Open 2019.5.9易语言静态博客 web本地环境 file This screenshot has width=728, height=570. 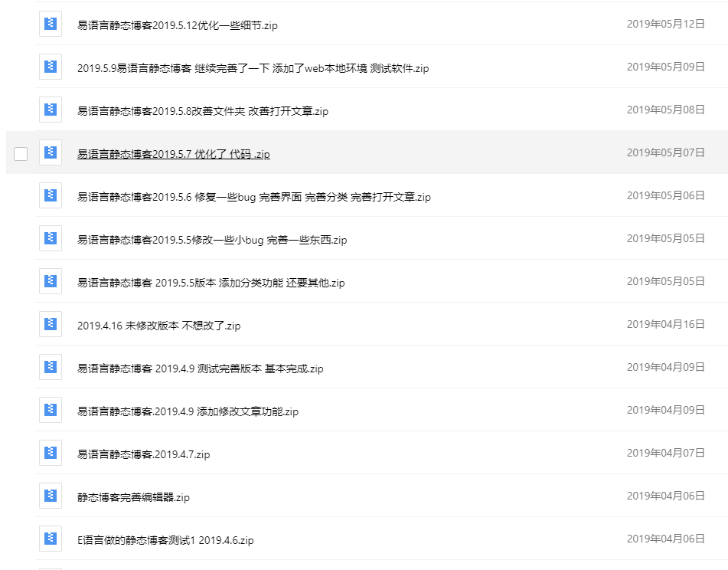253,68
